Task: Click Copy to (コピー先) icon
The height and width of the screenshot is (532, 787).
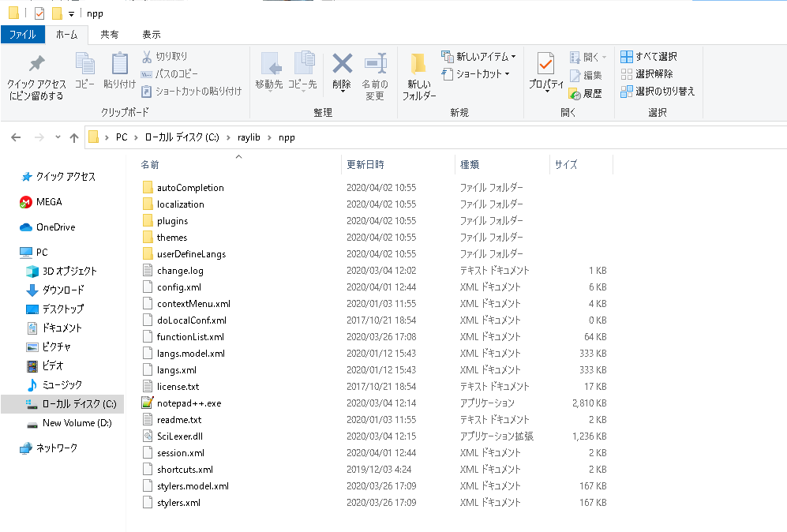Action: click(x=303, y=64)
